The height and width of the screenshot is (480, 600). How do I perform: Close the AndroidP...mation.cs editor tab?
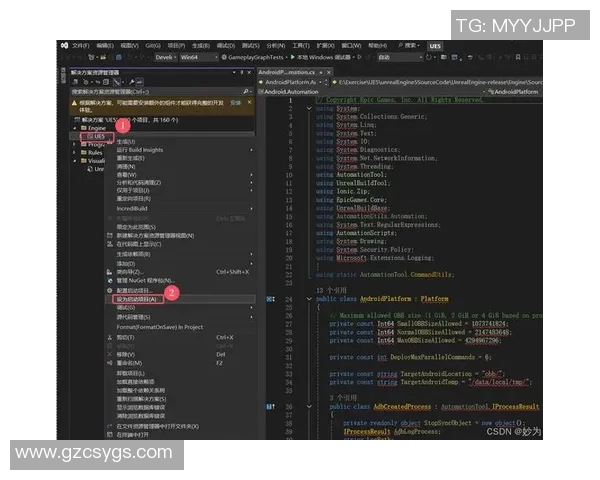point(328,72)
